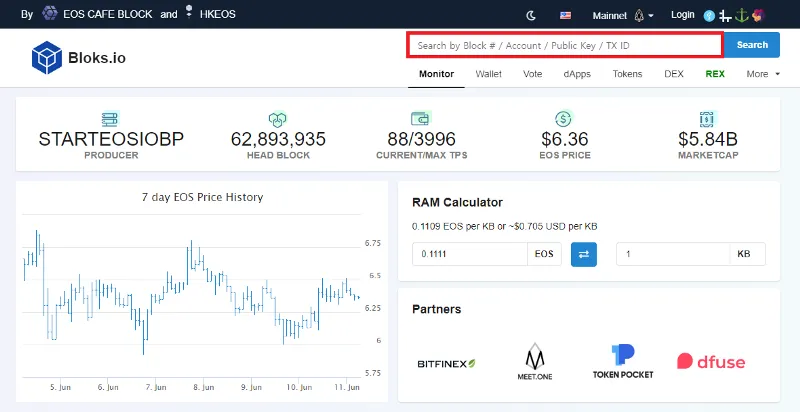This screenshot has width=800, height=412.
Task: Switch to the Monitor tab
Action: (436, 74)
